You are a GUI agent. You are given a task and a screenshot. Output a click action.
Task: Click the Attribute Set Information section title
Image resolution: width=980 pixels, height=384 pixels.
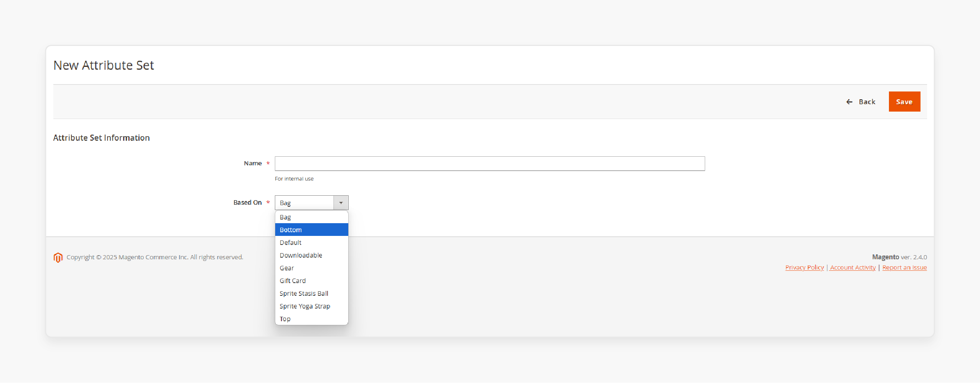click(102, 138)
